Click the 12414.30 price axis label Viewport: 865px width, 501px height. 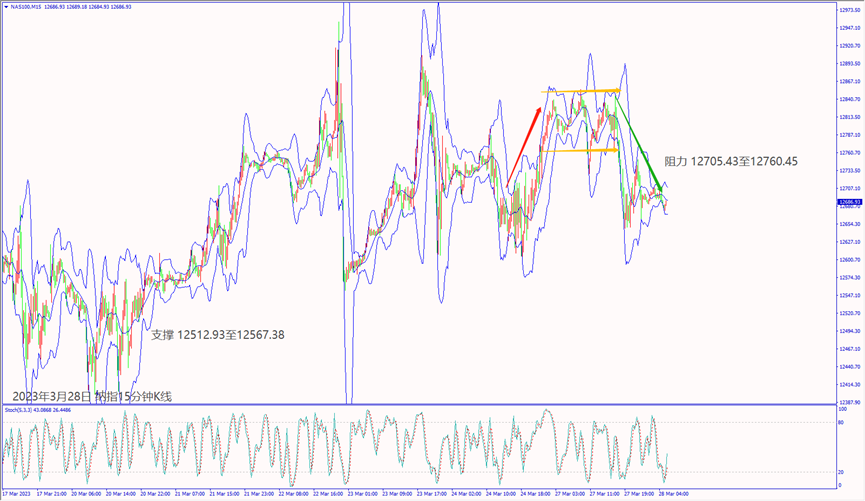[x=848, y=384]
